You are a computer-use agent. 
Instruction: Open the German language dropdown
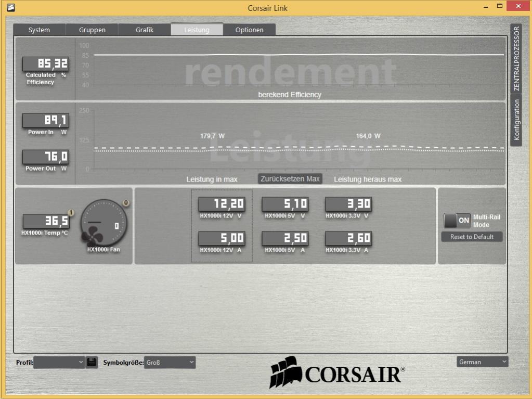[x=482, y=362]
